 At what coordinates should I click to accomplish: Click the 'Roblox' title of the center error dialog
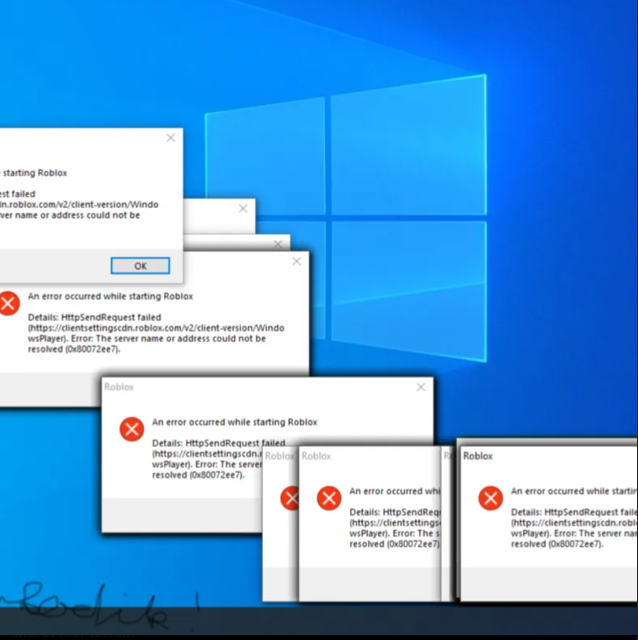119,387
